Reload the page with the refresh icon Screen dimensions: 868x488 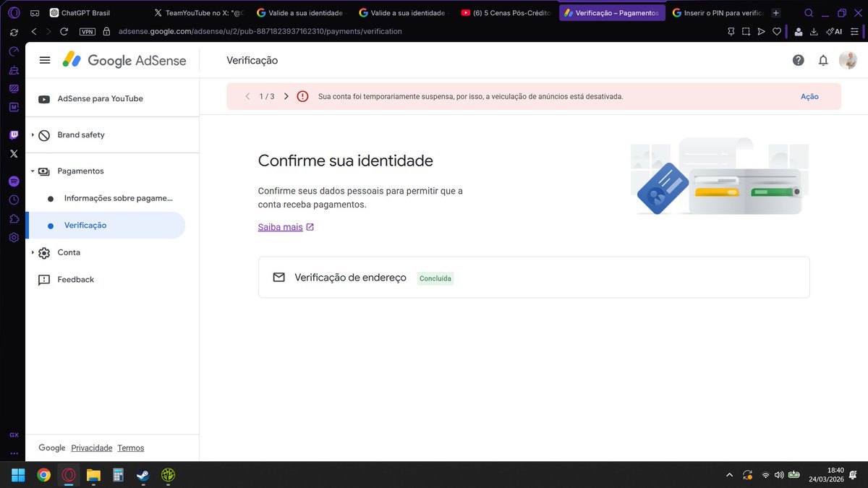tap(64, 31)
